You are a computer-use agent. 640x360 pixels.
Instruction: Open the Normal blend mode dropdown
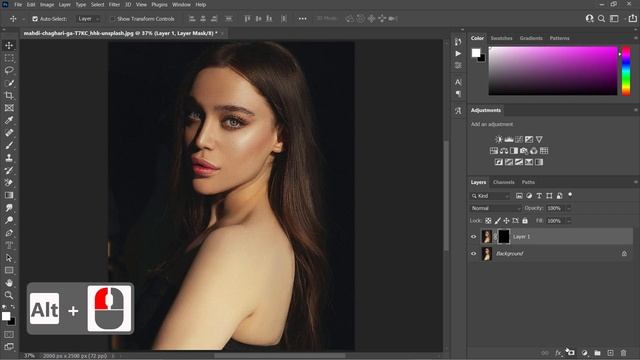[x=496, y=208]
